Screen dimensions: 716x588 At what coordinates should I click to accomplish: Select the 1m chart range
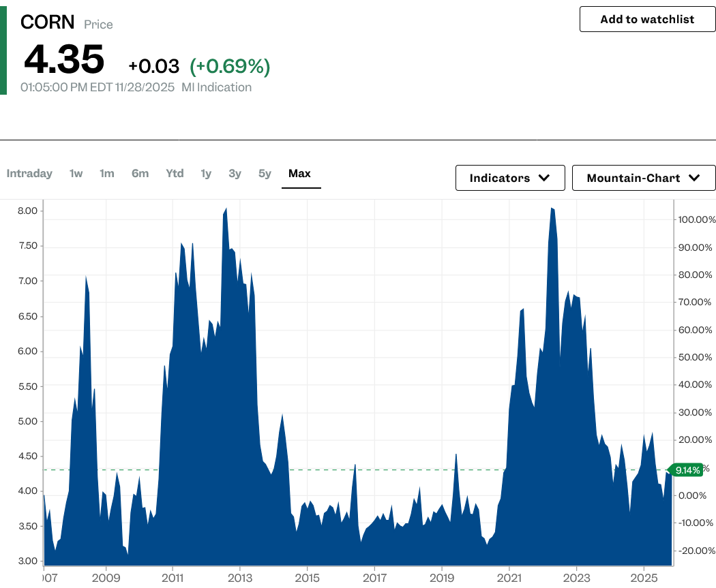pos(106,174)
